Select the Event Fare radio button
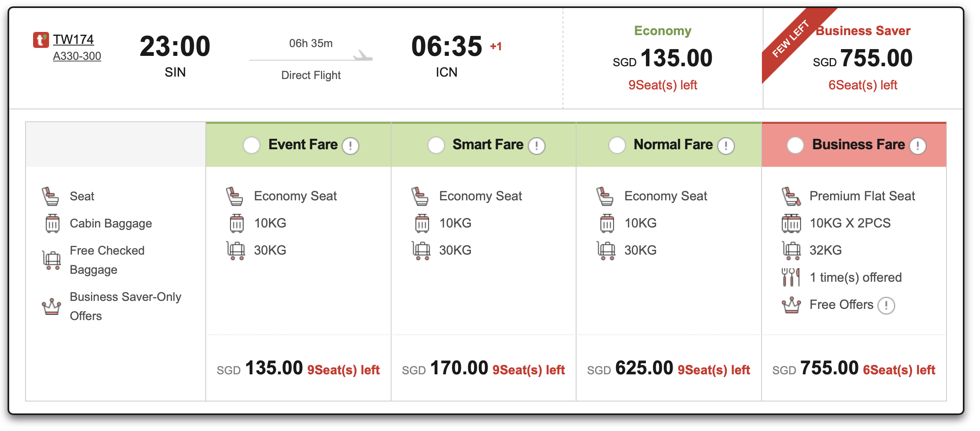Screen dimensions: 980x431 click(x=251, y=145)
